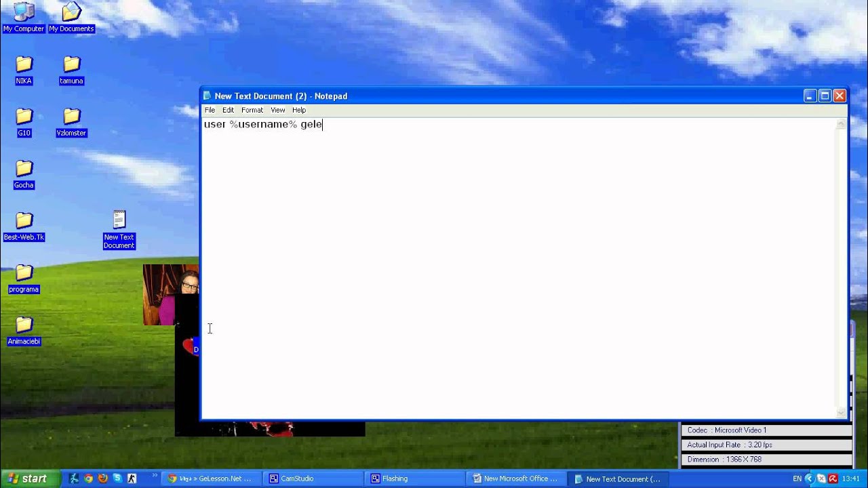Click the 13:41 clock in the taskbar
The image size is (868, 488).
850,479
